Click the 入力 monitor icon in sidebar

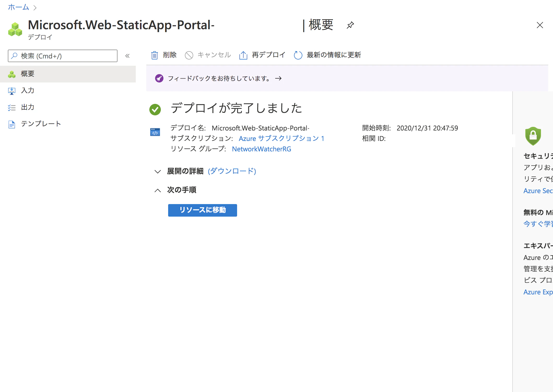(11, 91)
